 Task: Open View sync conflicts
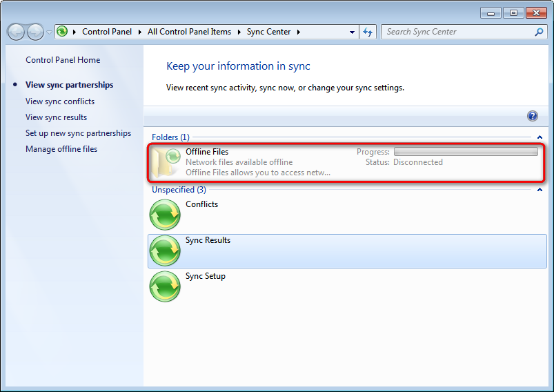tap(60, 101)
